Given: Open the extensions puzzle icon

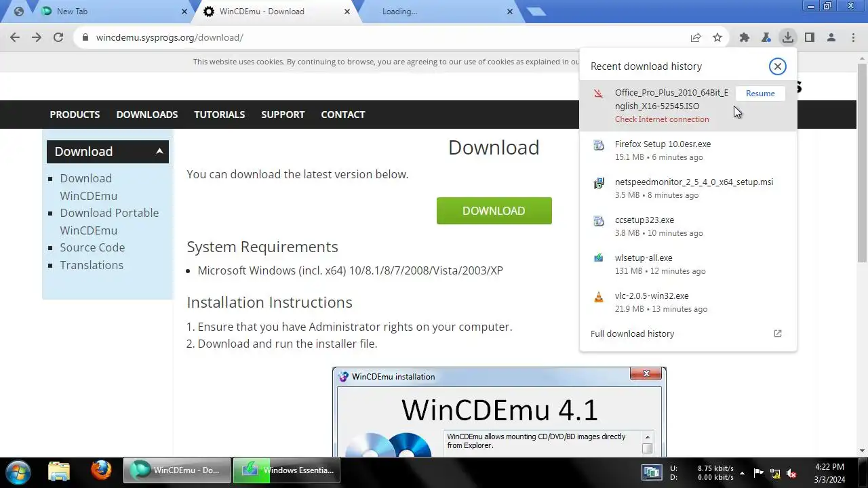Looking at the screenshot, I should click(x=745, y=37).
